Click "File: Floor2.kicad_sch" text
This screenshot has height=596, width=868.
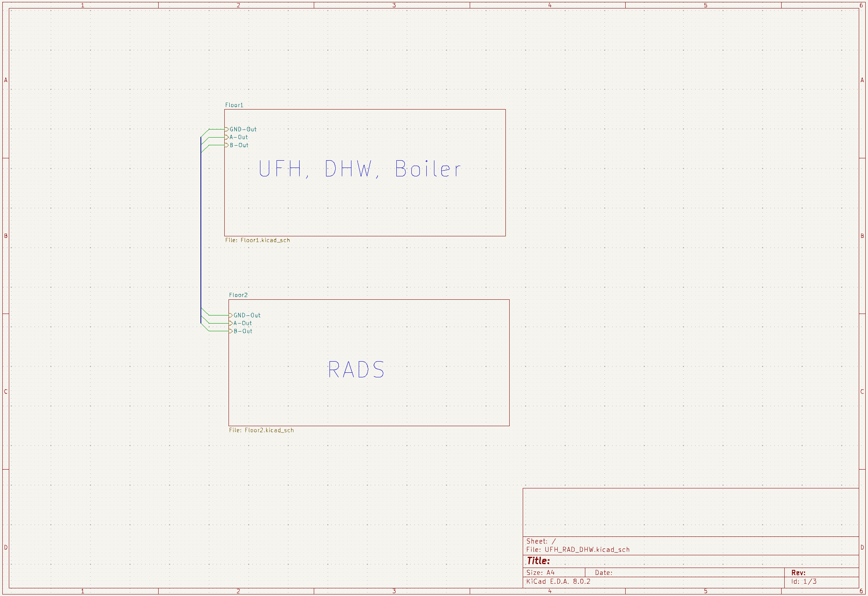pyautogui.click(x=261, y=430)
